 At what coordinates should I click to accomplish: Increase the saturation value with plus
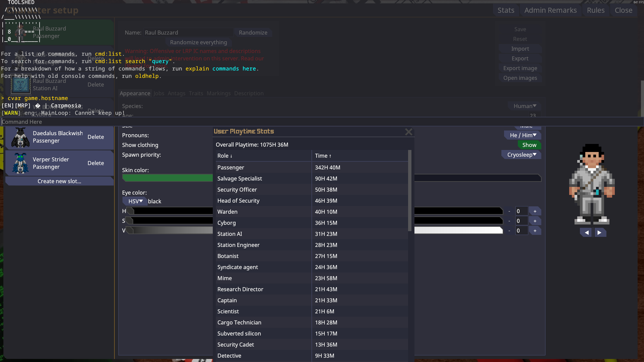[x=535, y=221]
